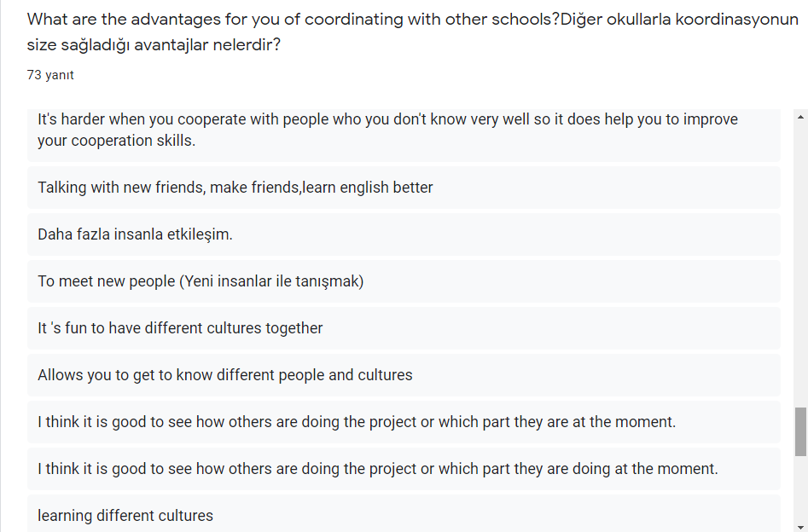Click the scroll up arrow of responses list

[800, 117]
